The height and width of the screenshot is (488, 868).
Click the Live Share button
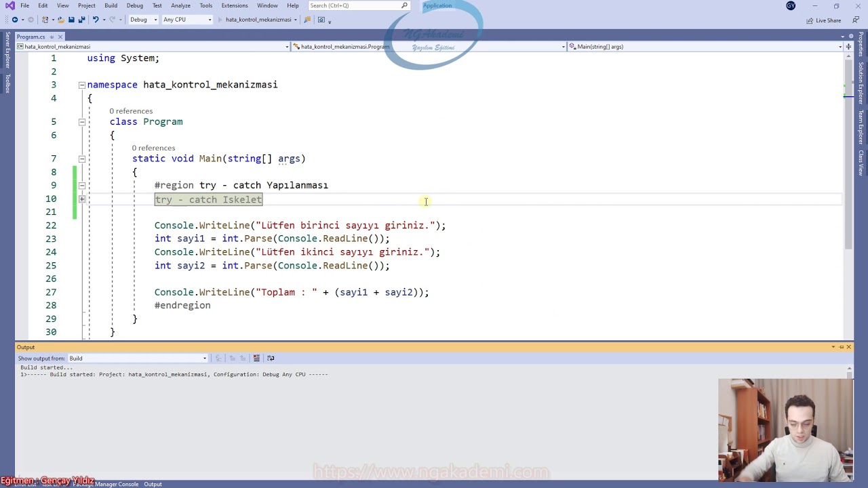[824, 20]
